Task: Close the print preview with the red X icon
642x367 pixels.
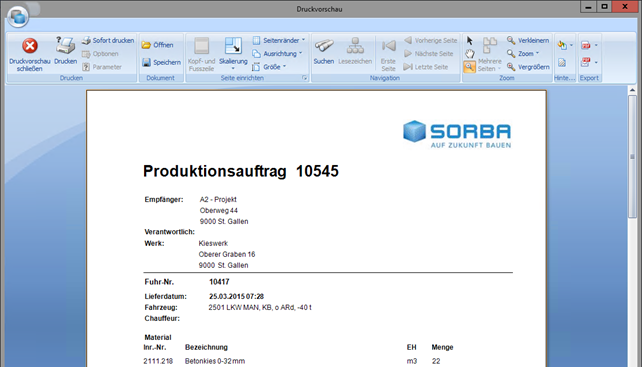Action: pos(29,46)
